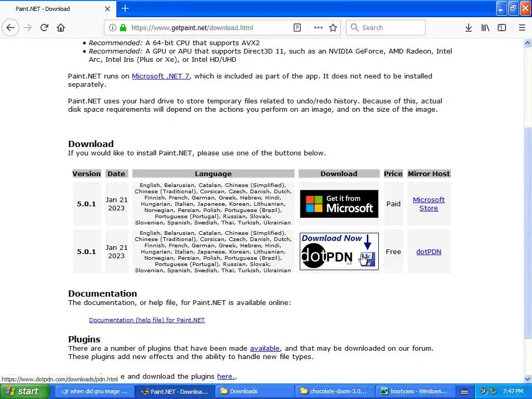The width and height of the screenshot is (532, 399).
Task: Click the 'Free' price cell
Action: pos(393,252)
